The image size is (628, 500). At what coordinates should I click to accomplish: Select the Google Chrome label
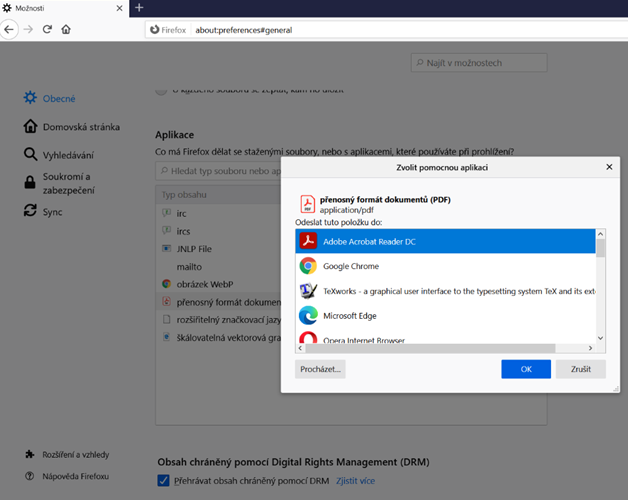pos(351,266)
